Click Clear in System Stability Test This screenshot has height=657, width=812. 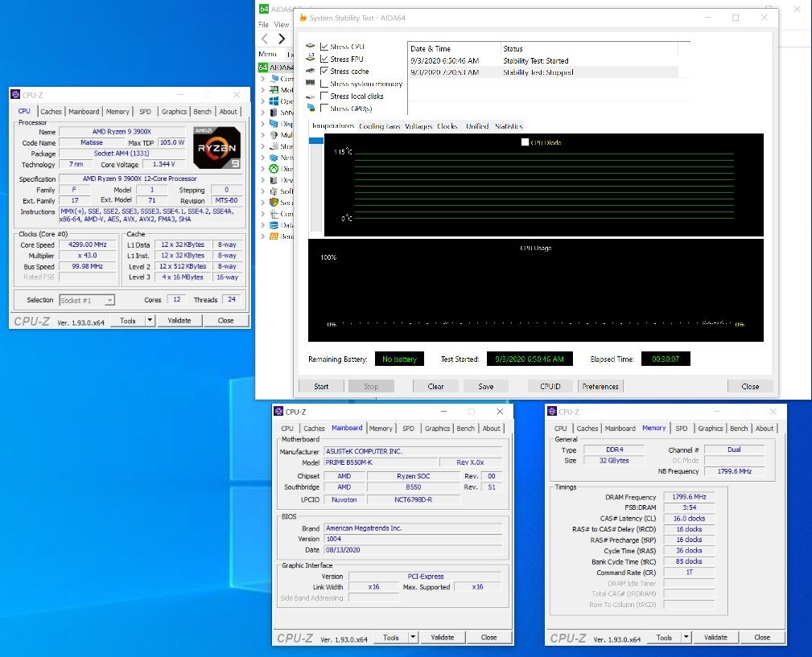pos(435,387)
